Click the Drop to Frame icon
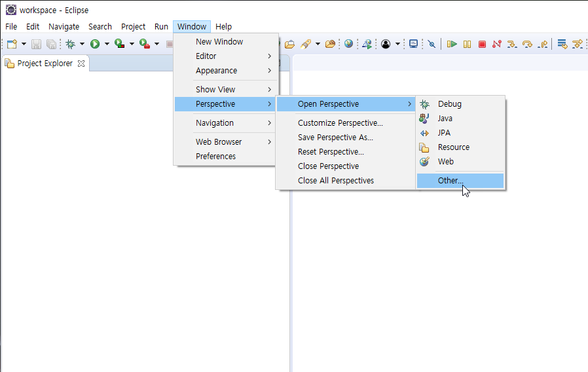Image resolution: width=588 pixels, height=372 pixels. click(562, 44)
